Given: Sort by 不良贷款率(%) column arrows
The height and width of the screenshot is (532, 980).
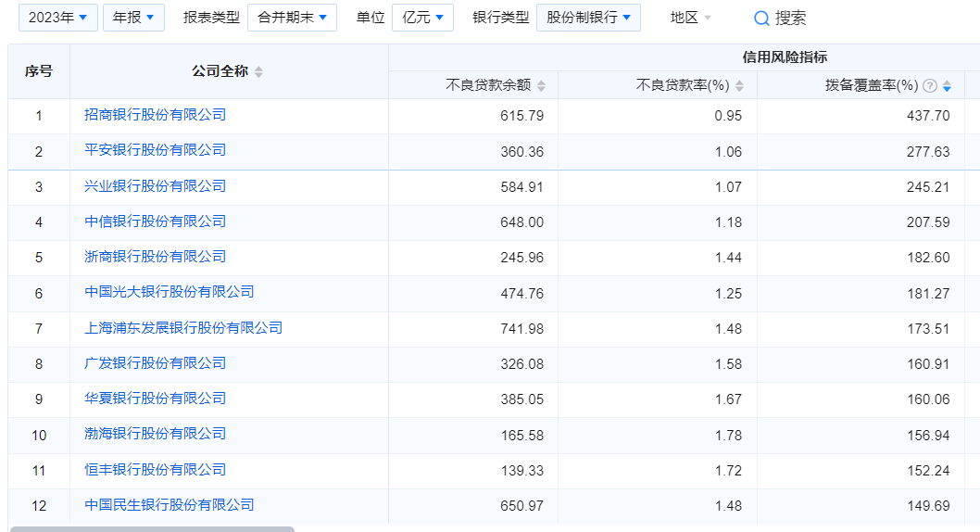Looking at the screenshot, I should click(x=739, y=86).
